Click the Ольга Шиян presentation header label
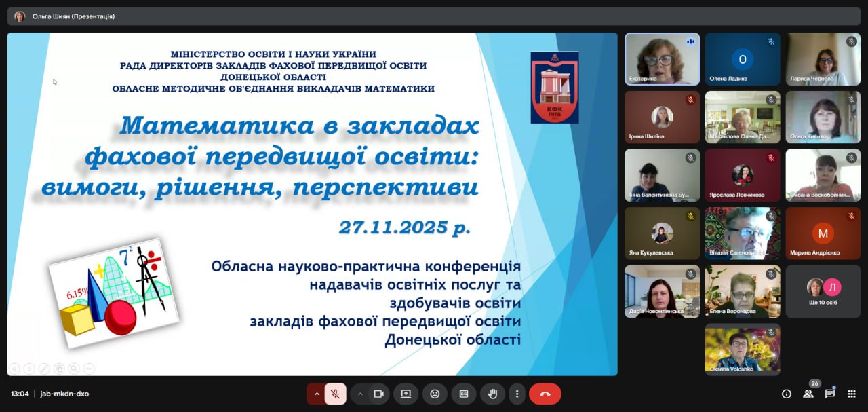 pos(73,16)
